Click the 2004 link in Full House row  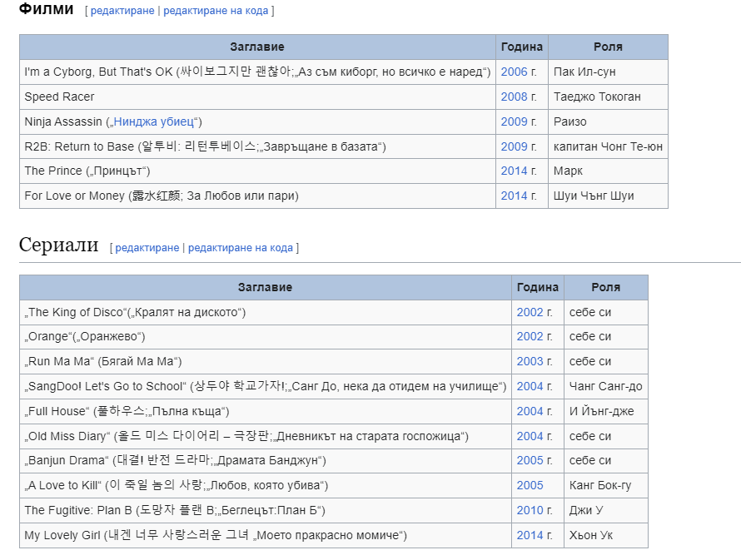click(530, 411)
